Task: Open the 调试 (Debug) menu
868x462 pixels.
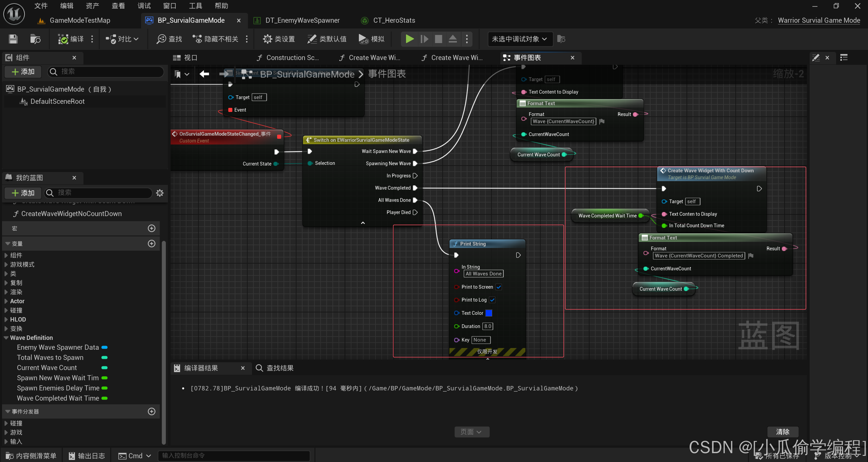Action: (x=144, y=6)
